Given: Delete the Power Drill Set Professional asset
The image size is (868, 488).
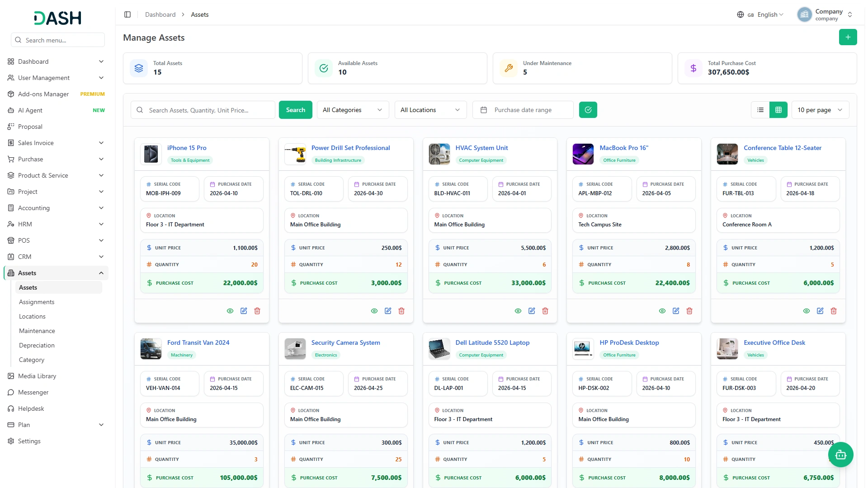Looking at the screenshot, I should [x=401, y=311].
